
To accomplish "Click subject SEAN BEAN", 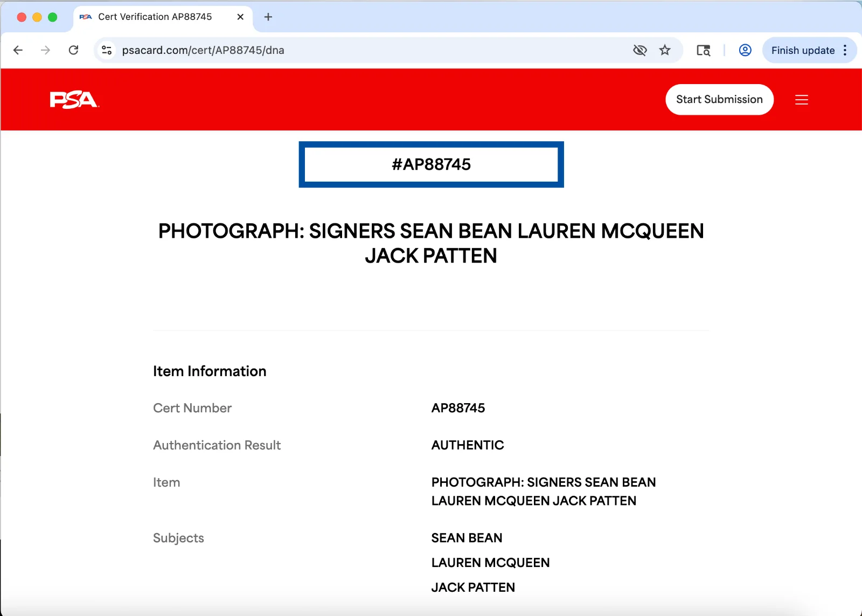I will 467,538.
